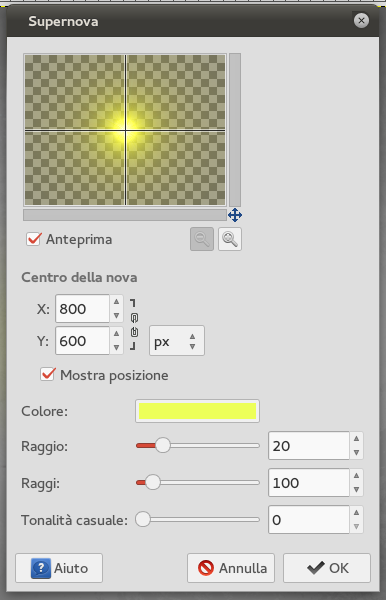Click the zoom in magnifier icon
The image size is (386, 600).
point(230,239)
